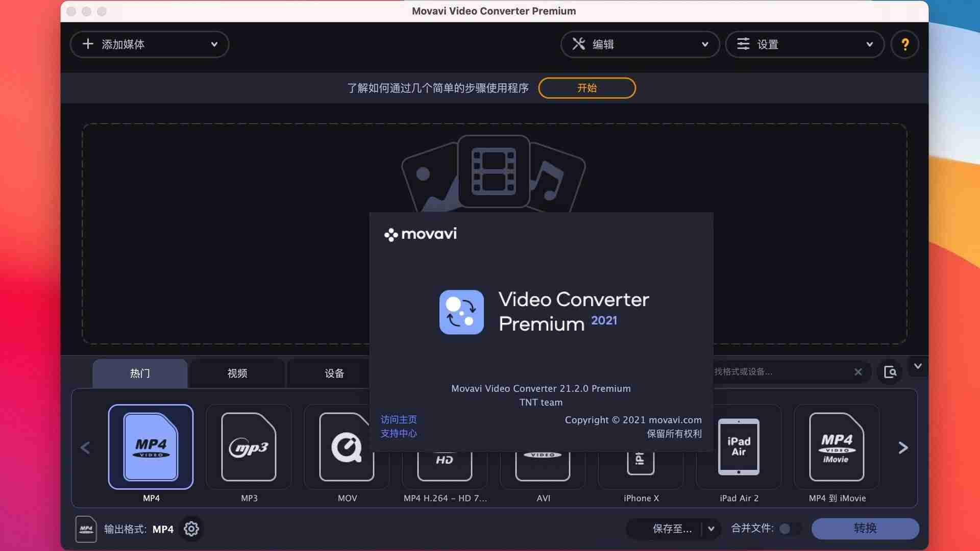
Task: Click the version text Movavi Video Converter 21.2.0
Action: click(x=541, y=389)
